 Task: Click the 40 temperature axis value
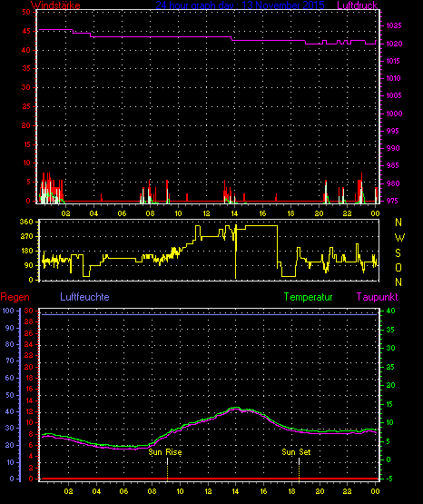390,311
